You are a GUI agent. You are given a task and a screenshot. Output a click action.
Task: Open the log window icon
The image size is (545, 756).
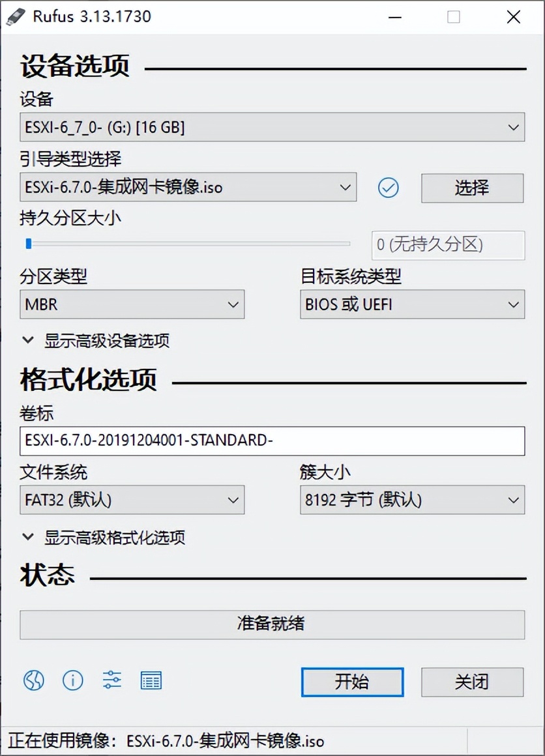coord(151,680)
